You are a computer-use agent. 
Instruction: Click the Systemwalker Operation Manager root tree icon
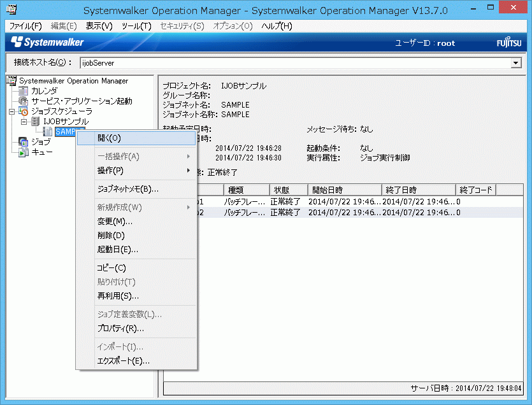coord(11,80)
